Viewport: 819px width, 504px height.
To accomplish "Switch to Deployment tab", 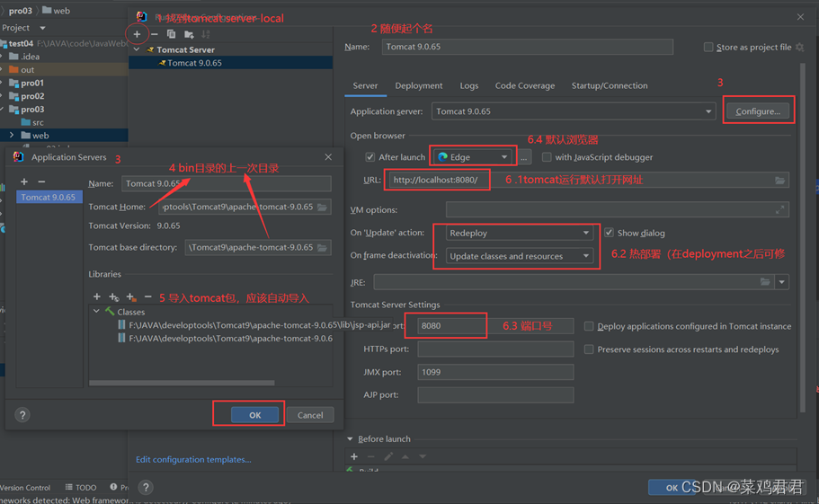I will pos(418,85).
